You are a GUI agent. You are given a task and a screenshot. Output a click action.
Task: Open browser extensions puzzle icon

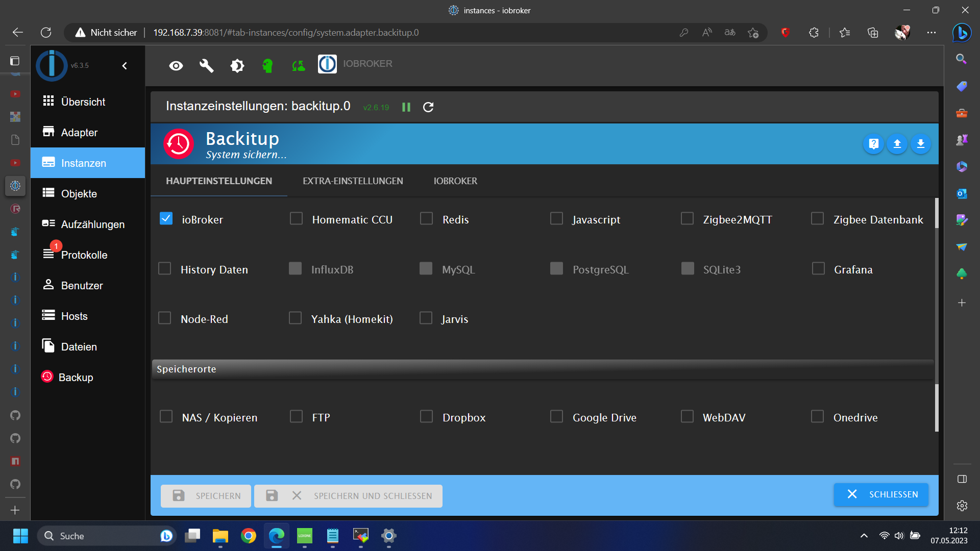tap(814, 33)
